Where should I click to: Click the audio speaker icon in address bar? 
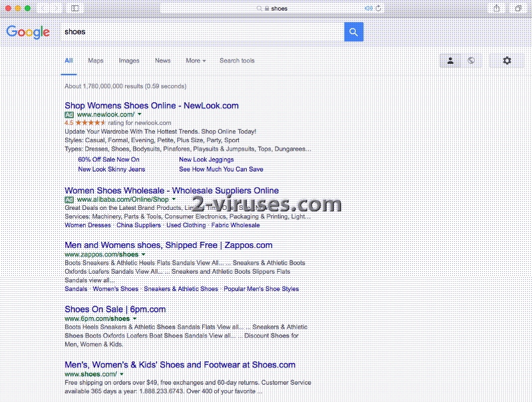368,9
